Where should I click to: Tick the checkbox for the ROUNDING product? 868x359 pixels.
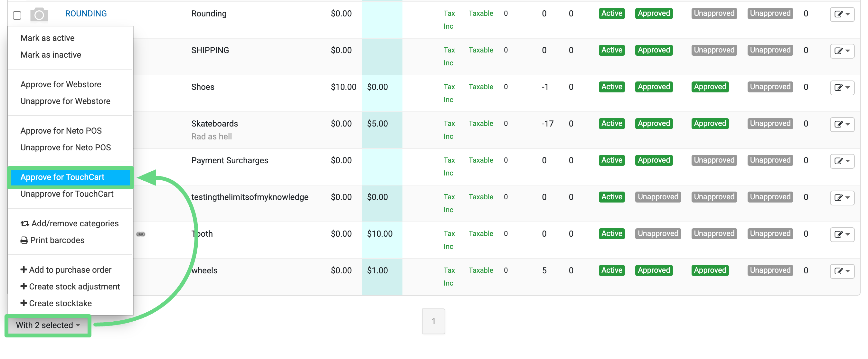click(x=17, y=15)
